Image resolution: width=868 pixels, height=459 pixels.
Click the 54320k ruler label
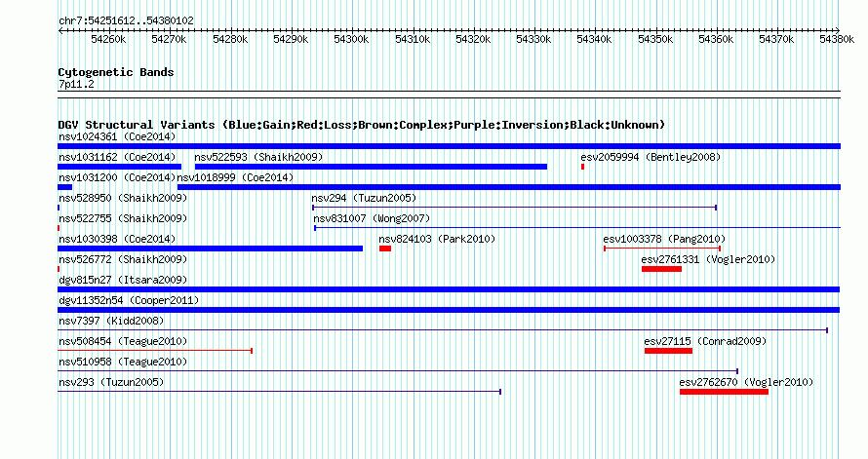point(473,39)
